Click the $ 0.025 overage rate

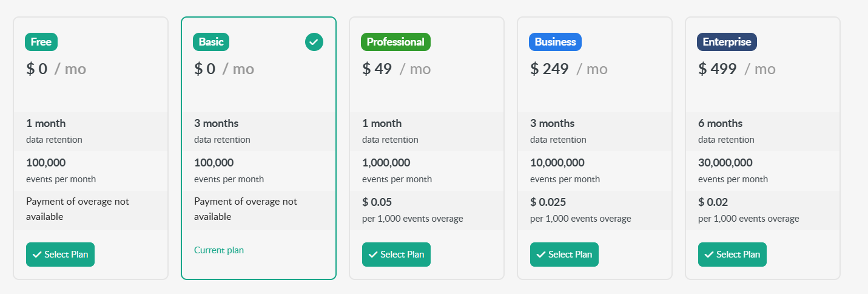[548, 202]
